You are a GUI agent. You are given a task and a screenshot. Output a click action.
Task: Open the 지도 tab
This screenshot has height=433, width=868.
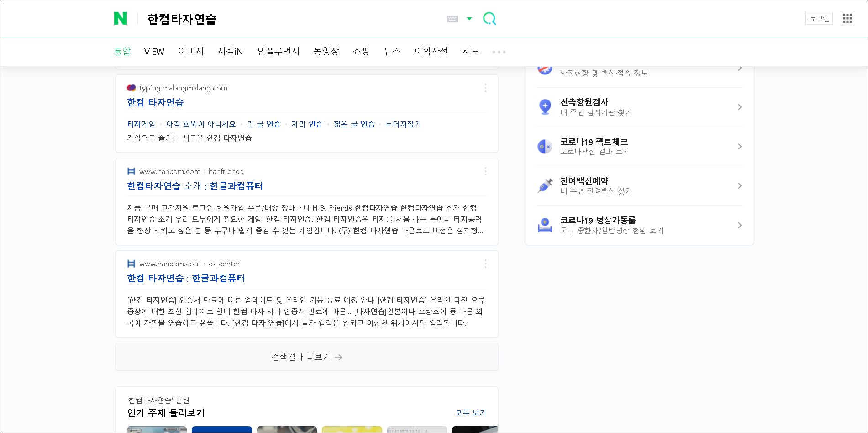tap(470, 51)
